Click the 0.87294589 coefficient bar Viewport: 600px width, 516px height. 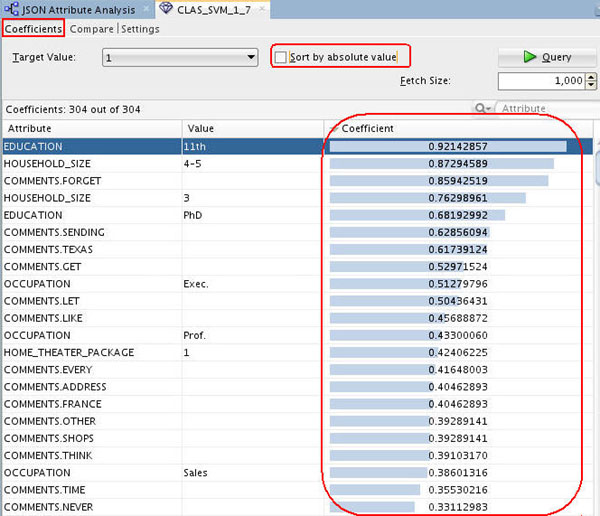[x=441, y=163]
